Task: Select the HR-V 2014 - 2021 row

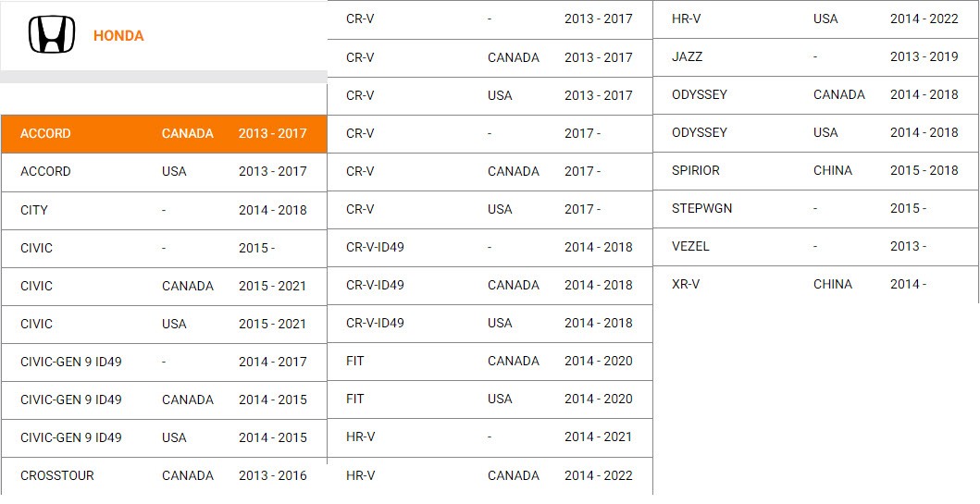Action: coord(490,437)
